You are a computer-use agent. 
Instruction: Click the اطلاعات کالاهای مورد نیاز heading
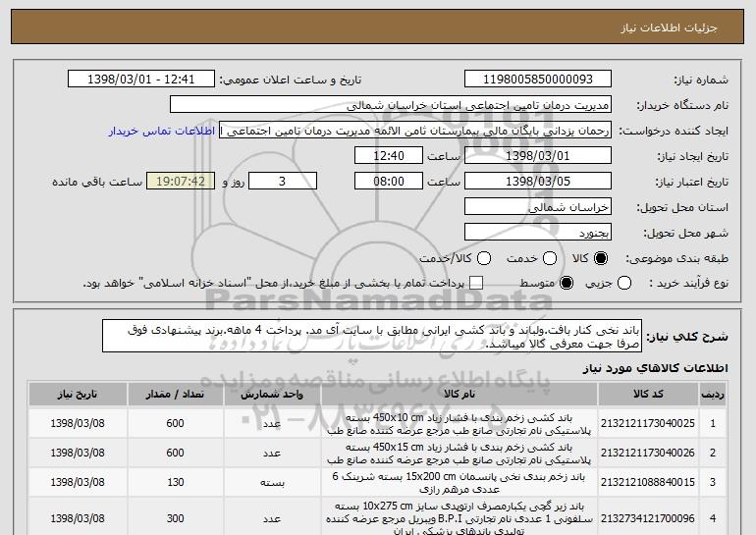click(655, 368)
